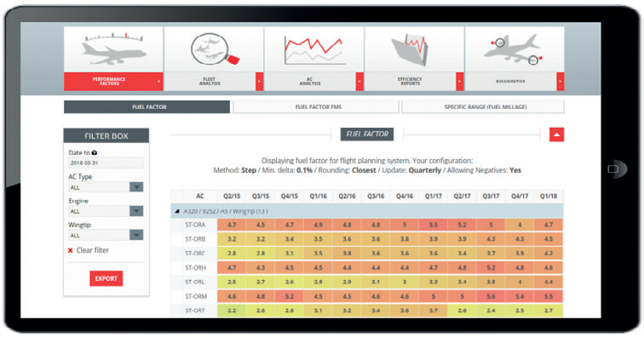Click the red arrow beside Fleet Analysis
Screen dimensions: 644x337
tap(259, 82)
